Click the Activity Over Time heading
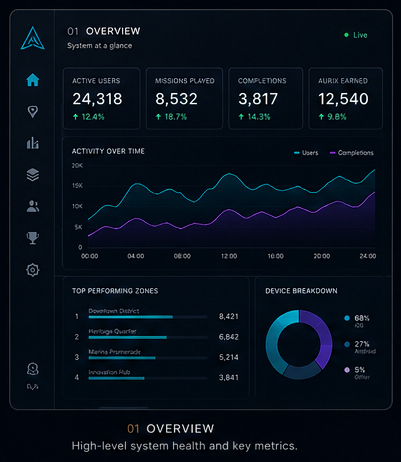The image size is (401, 462). (108, 151)
